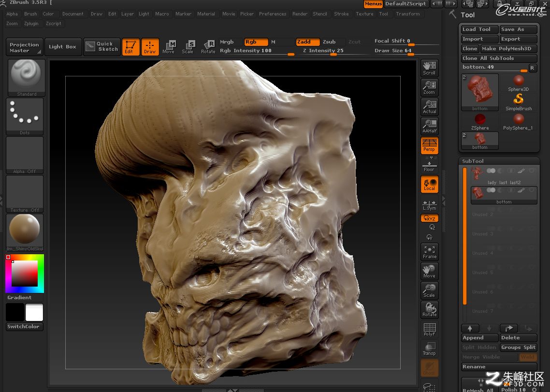Toggle PolyF polyframe display
Image resolution: width=550 pixels, height=392 pixels.
pyautogui.click(x=429, y=329)
